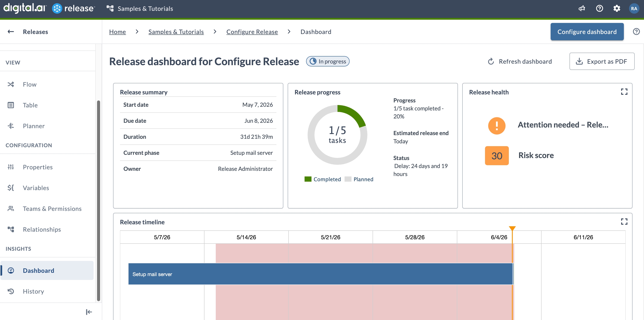Expand Release health tile to fullscreen
The image size is (644, 320).
pos(624,92)
